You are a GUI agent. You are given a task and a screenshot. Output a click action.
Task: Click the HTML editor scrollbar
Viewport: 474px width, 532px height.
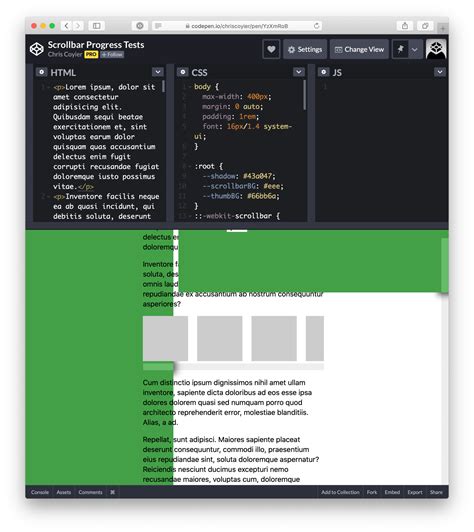point(164,86)
